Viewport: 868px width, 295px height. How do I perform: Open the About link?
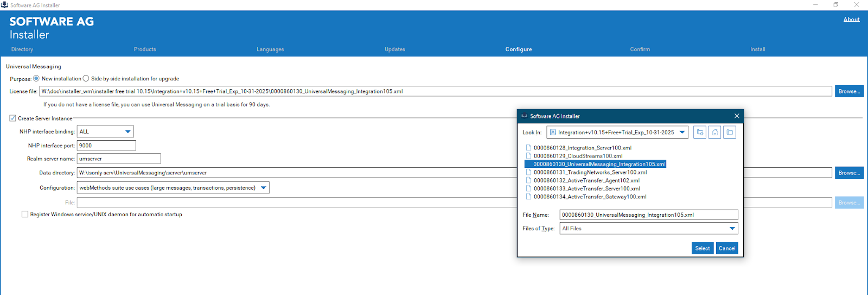point(851,20)
